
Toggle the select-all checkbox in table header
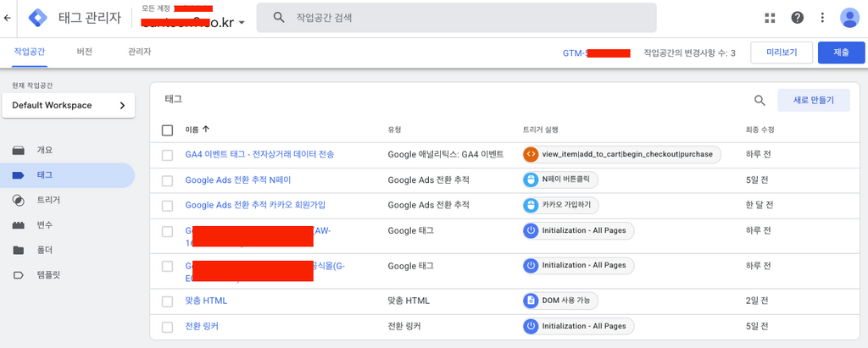click(x=167, y=130)
